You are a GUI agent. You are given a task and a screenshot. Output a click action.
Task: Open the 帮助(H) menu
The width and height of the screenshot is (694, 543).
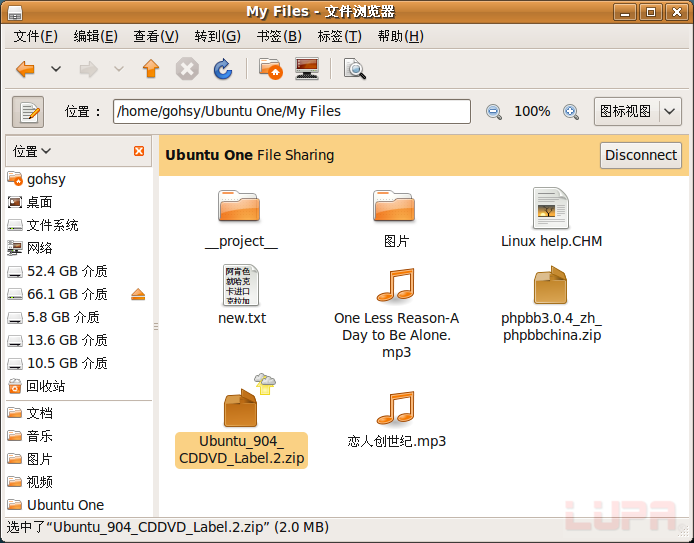[x=401, y=36]
